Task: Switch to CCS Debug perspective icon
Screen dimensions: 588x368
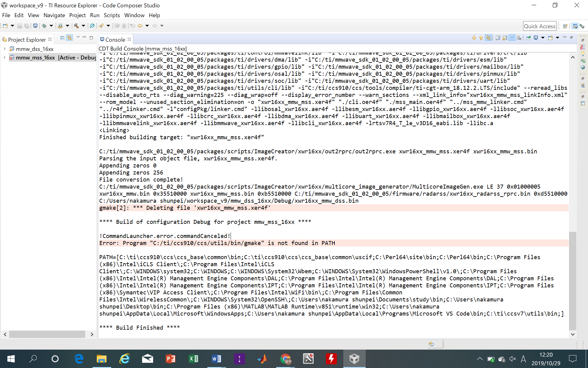Action: point(582,26)
